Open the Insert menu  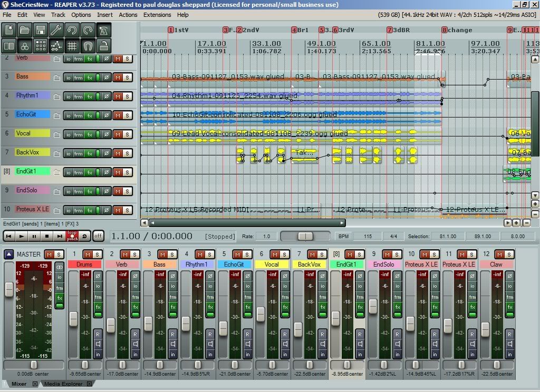tap(104, 15)
